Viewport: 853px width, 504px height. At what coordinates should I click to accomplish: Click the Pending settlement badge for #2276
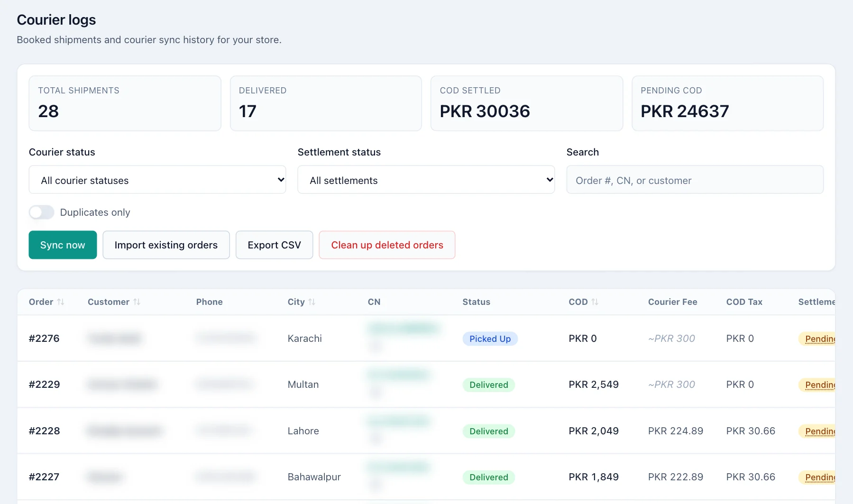point(817,339)
